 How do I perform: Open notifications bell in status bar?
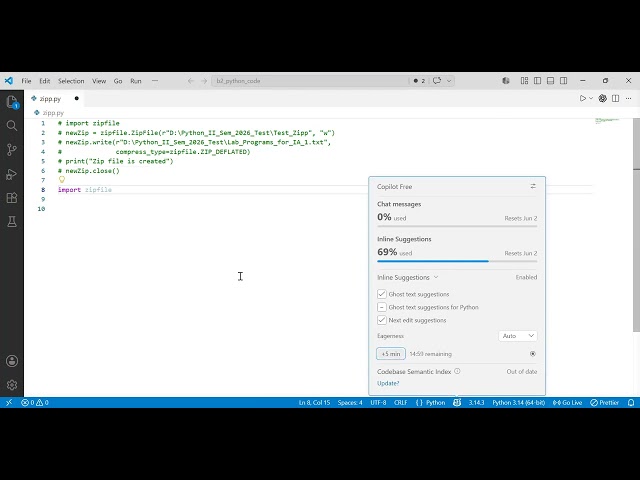631,402
